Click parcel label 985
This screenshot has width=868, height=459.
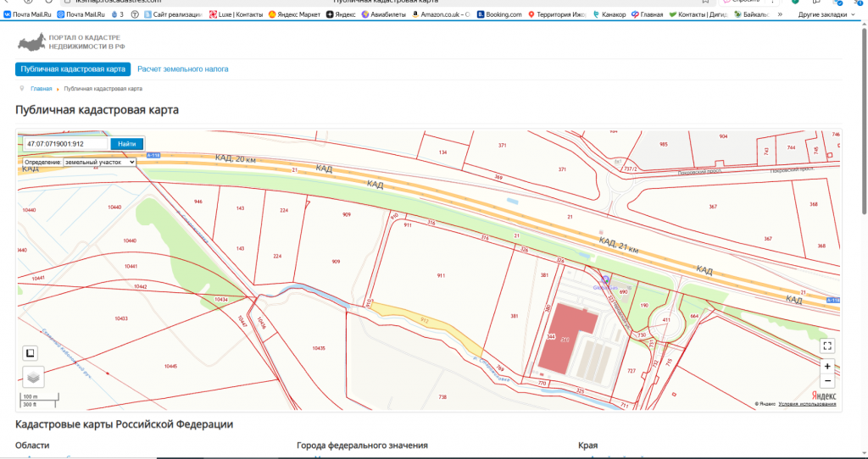[x=663, y=144]
